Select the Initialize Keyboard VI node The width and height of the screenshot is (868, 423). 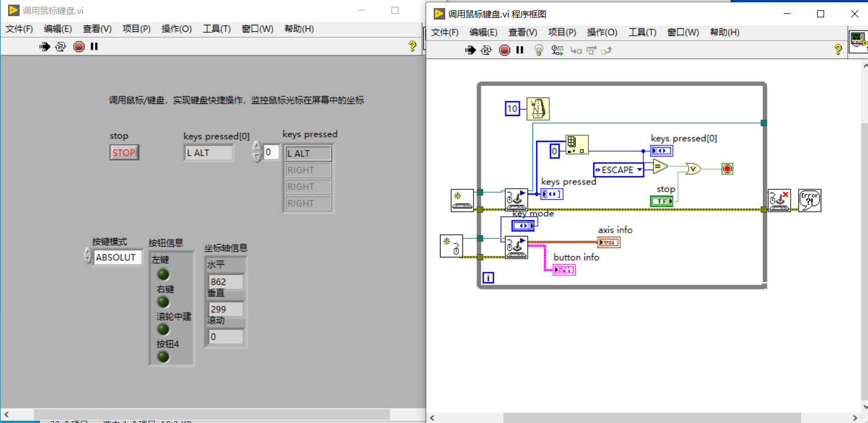click(462, 200)
